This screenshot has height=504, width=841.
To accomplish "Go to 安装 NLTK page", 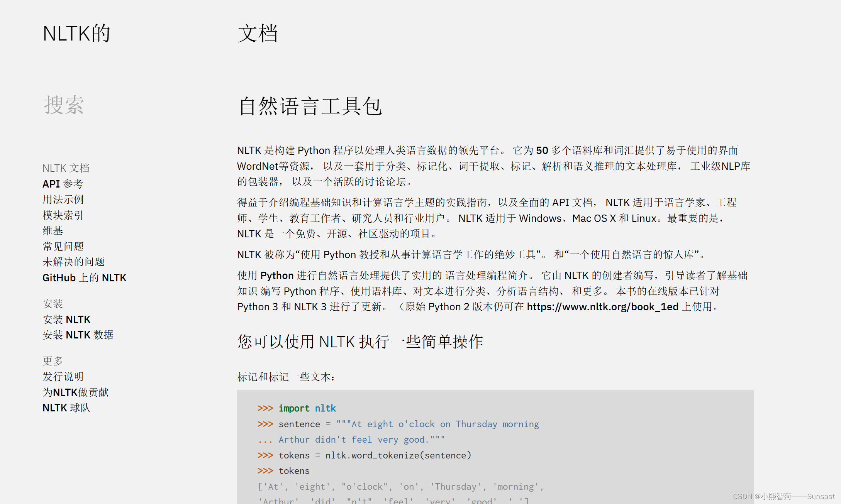I will click(x=66, y=320).
